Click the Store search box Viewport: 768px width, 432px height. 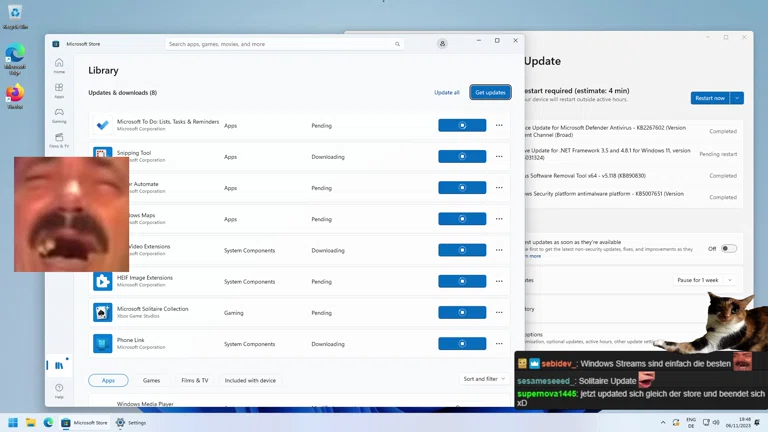click(280, 44)
